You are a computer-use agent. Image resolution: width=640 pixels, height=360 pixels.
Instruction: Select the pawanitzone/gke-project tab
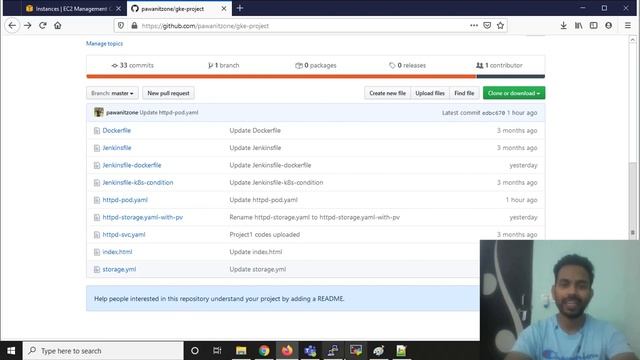(x=179, y=9)
